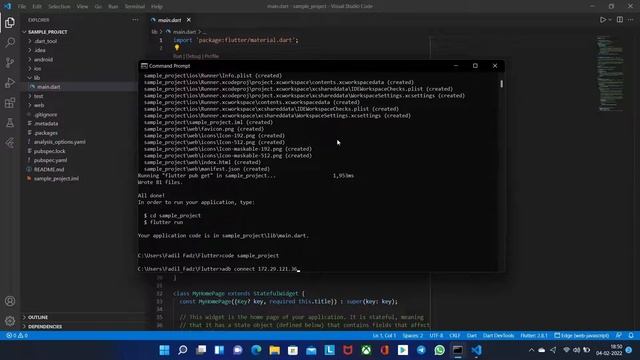Open the View menu
The image size is (640, 360).
tap(82, 7)
